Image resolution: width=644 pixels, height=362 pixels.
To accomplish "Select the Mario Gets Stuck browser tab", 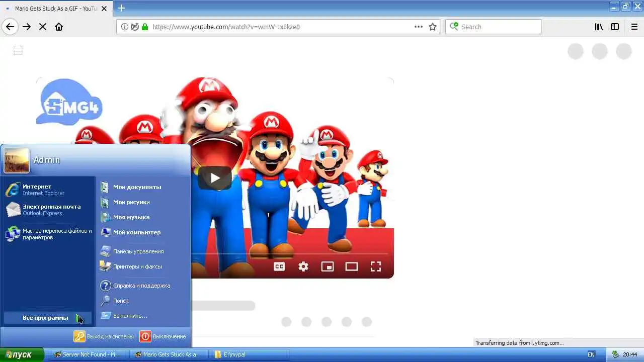I will [56, 8].
